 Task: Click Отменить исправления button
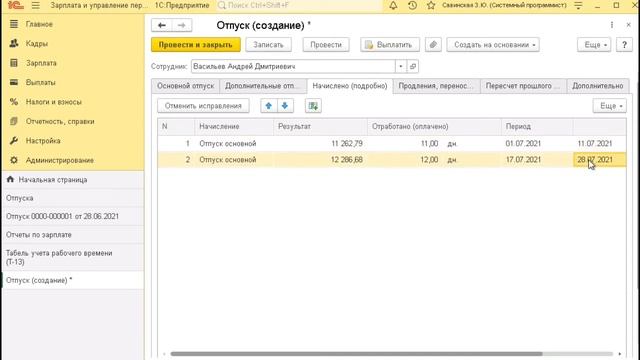tap(203, 106)
